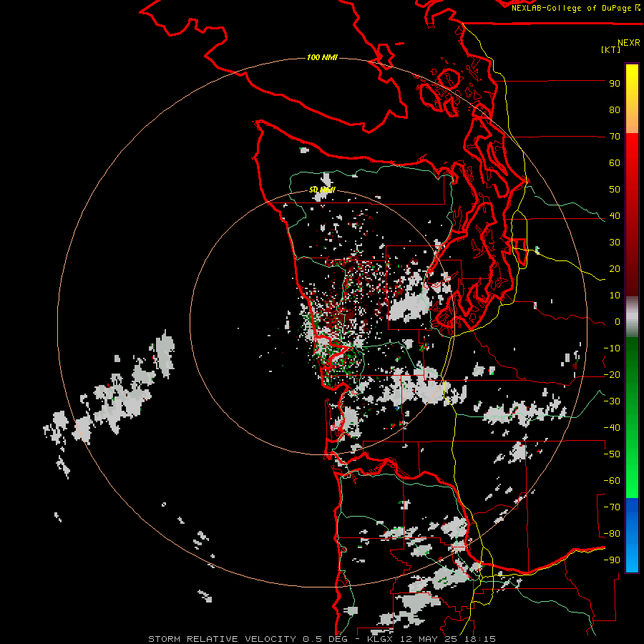Screen dimensions: 644x644
Task: Click the positive "30" scale value
Action: tap(615, 243)
